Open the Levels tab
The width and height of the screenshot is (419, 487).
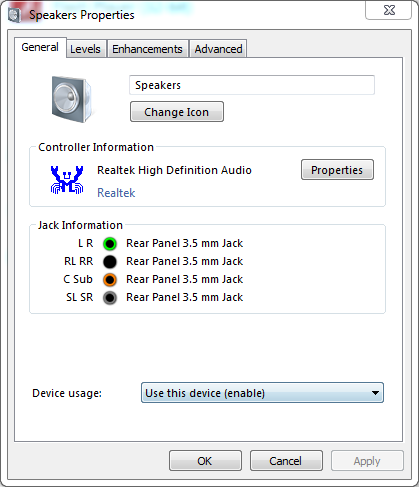(85, 49)
